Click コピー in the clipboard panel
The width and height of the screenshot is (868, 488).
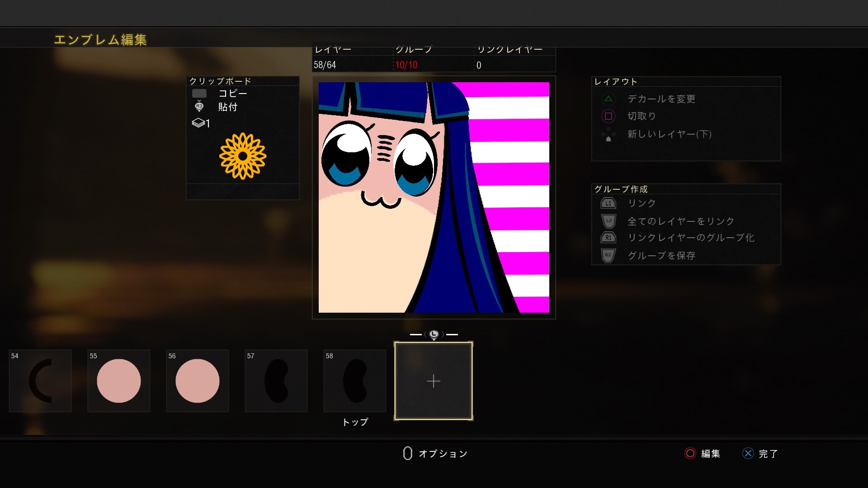coord(233,94)
